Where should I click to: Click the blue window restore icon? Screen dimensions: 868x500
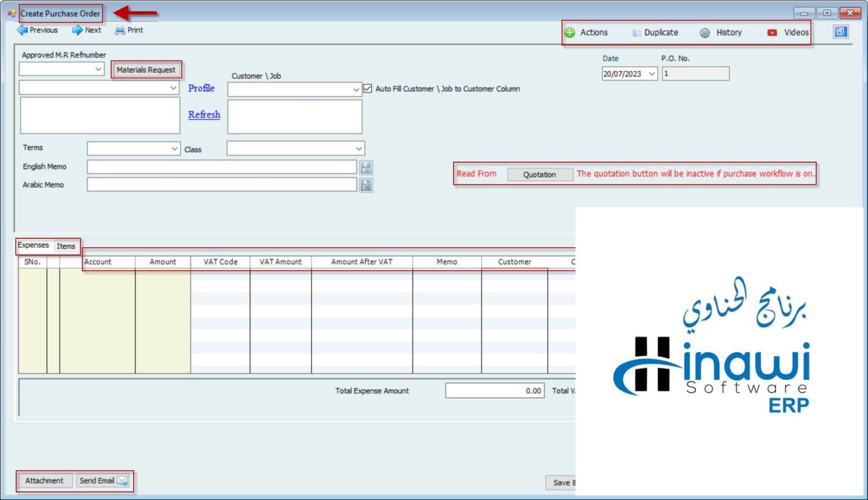click(840, 32)
